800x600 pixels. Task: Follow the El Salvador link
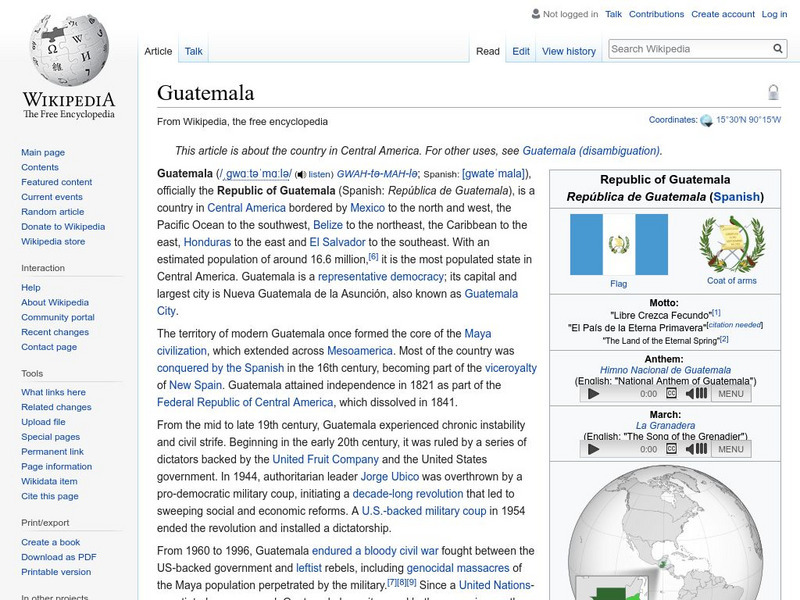(x=337, y=242)
